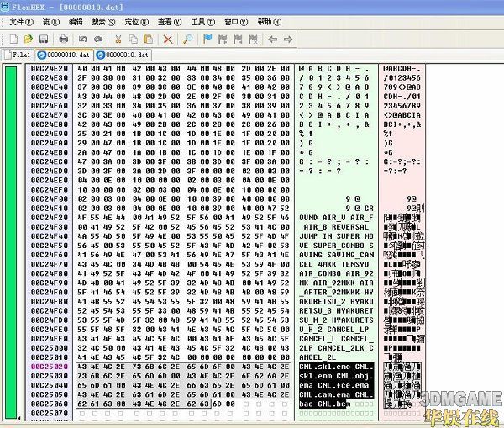This screenshot has width=504, height=428.
Task: Select address 00C24FF0 in offset column
Action: click(50, 339)
